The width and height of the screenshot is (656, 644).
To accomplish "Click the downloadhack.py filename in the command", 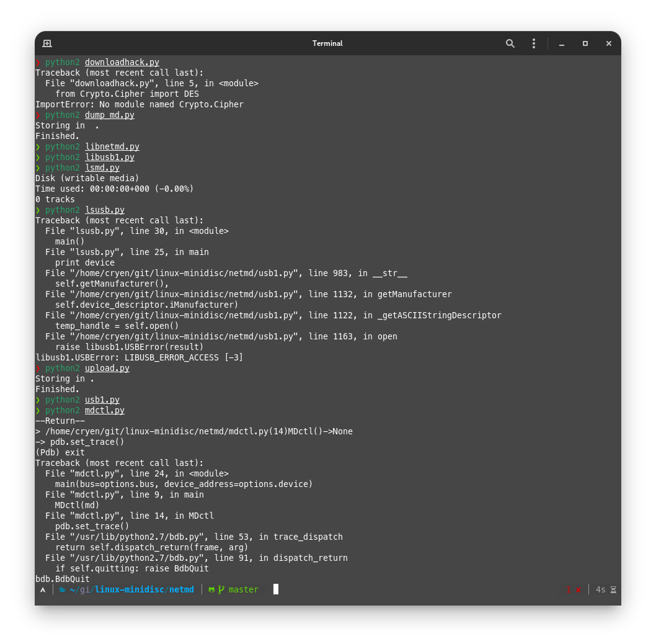I will click(122, 63).
